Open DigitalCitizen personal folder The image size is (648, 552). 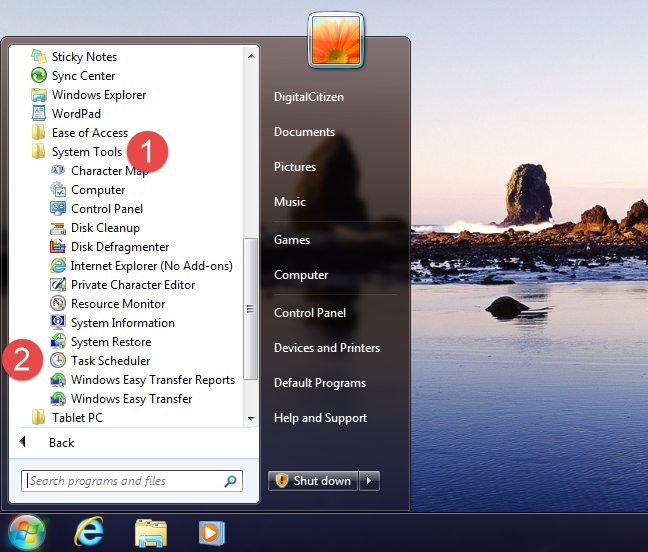(x=309, y=97)
